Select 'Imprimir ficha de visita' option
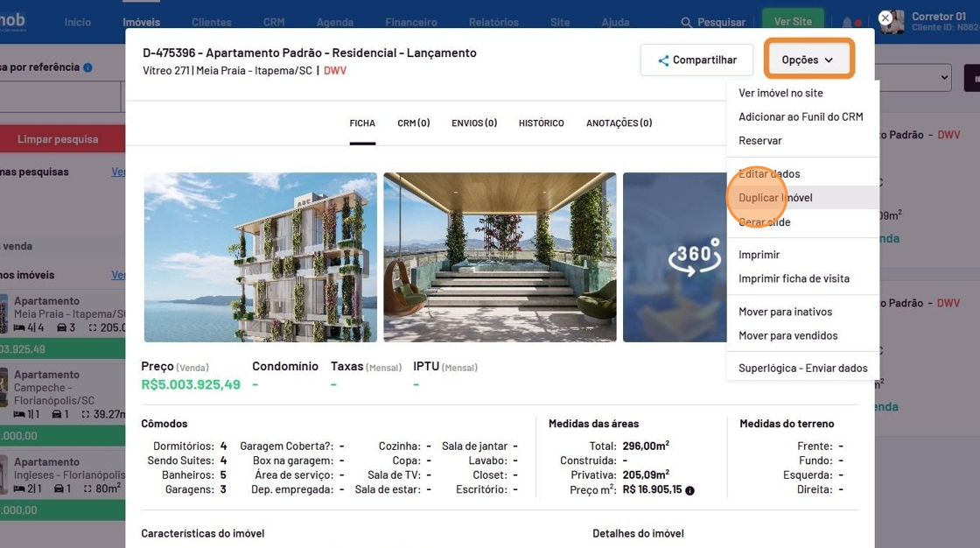The width and height of the screenshot is (980, 548). pos(794,278)
